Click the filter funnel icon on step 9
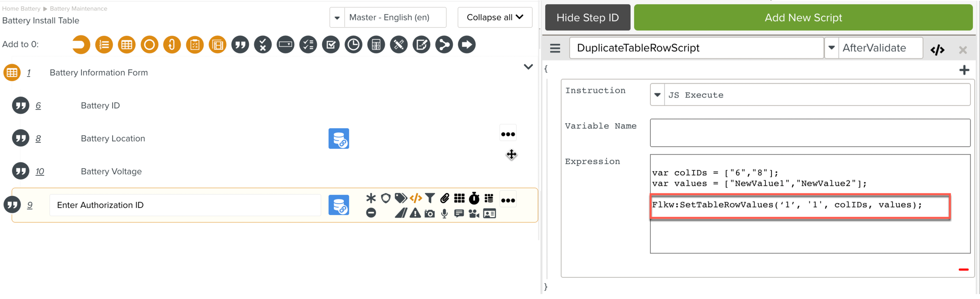Viewport: 980px width, 299px height. point(430,199)
